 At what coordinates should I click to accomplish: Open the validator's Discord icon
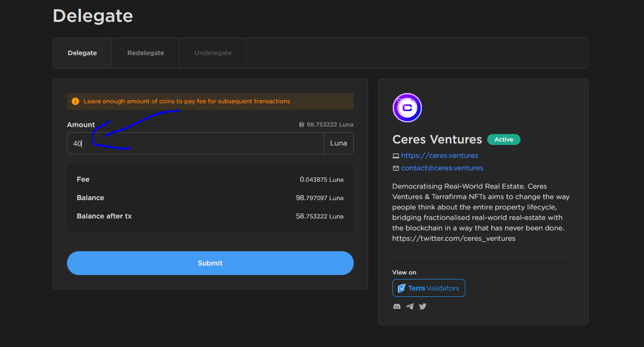click(397, 306)
